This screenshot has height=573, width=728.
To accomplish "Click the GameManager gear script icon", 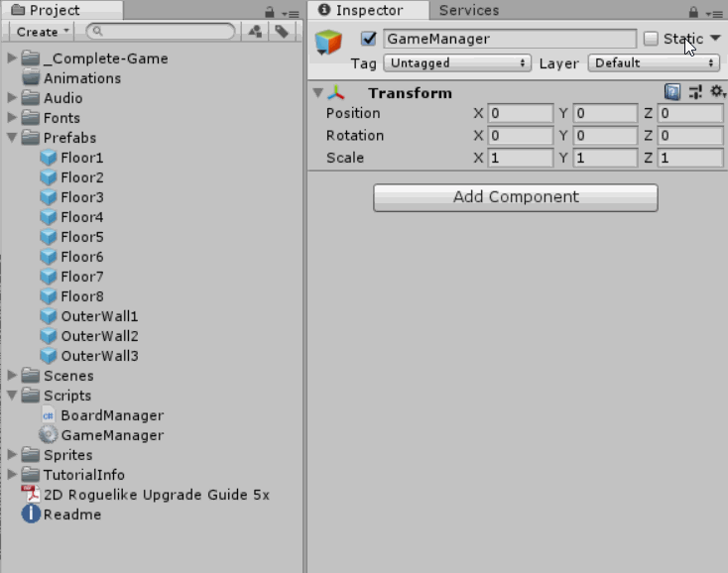I will [49, 435].
